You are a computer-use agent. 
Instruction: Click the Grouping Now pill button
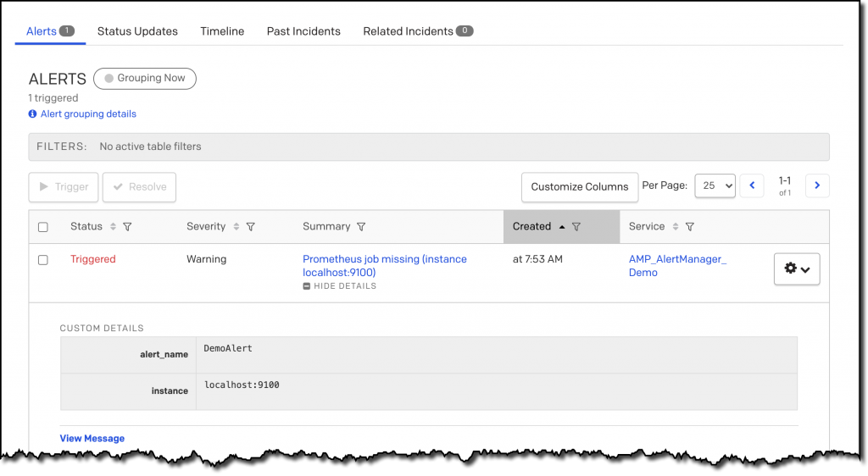click(x=144, y=79)
